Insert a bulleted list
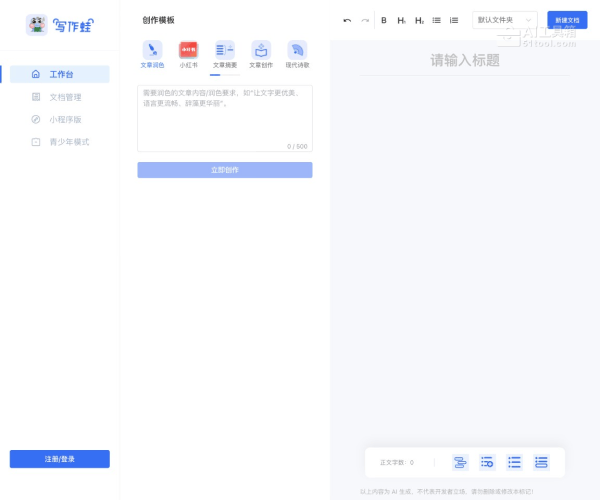The width and height of the screenshot is (600, 500). click(x=436, y=20)
